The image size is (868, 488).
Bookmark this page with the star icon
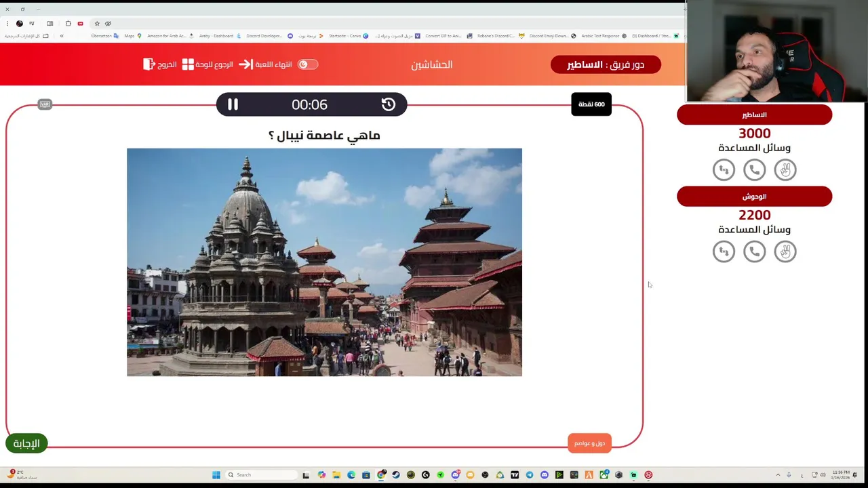point(97,24)
